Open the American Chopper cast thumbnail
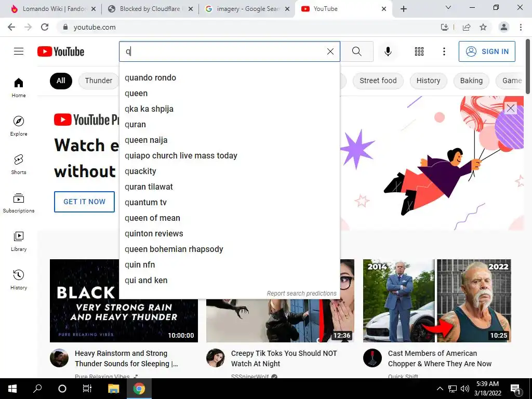Image resolution: width=532 pixels, height=399 pixels. pyautogui.click(x=437, y=301)
